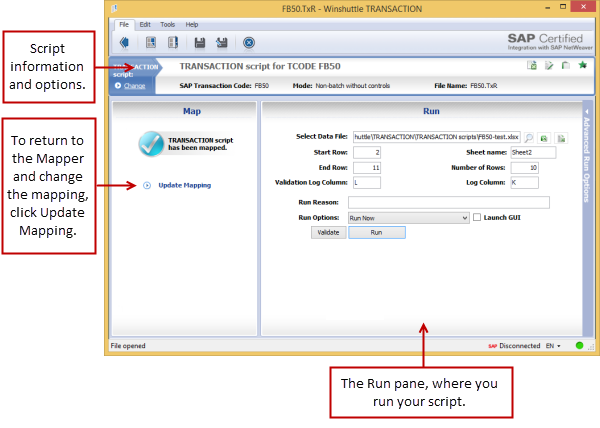Click the round blue close-script icon

tap(249, 42)
